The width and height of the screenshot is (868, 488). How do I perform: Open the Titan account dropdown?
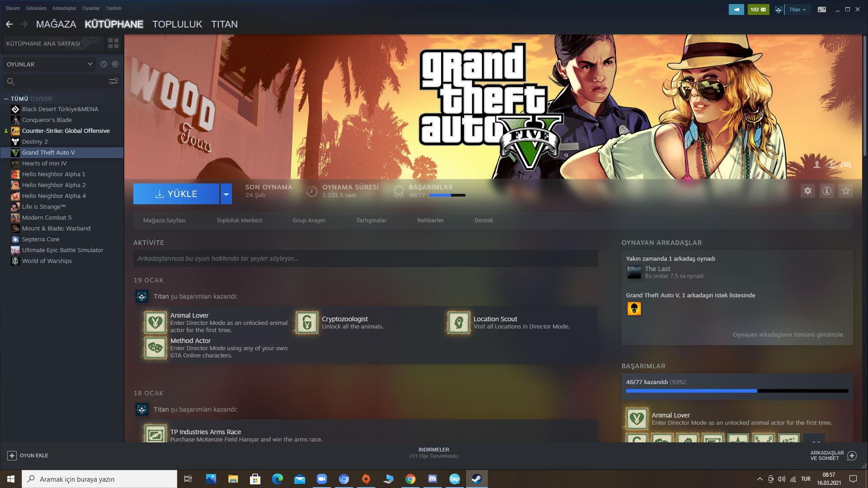pyautogui.click(x=797, y=9)
